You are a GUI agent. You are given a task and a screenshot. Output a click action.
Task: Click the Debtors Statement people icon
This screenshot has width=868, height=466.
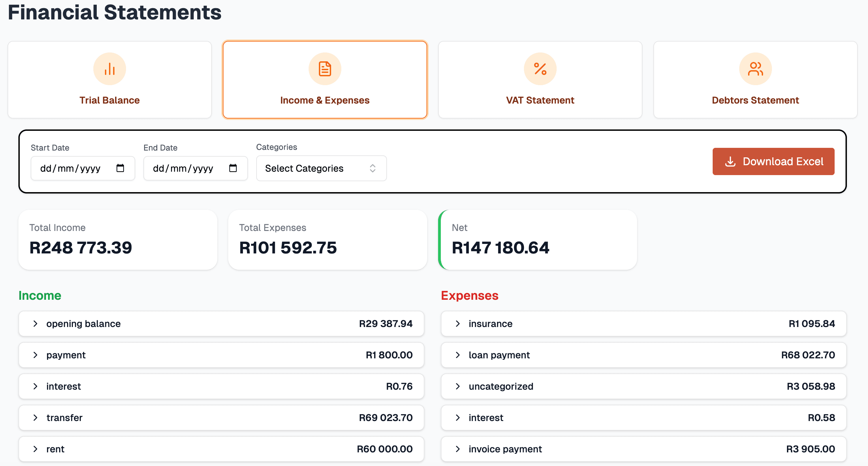pos(756,69)
